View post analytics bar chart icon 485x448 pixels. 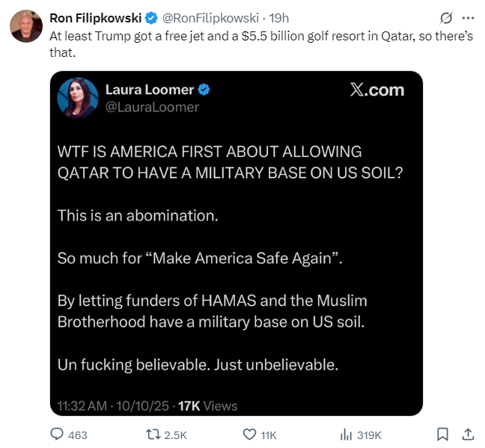coord(347,434)
